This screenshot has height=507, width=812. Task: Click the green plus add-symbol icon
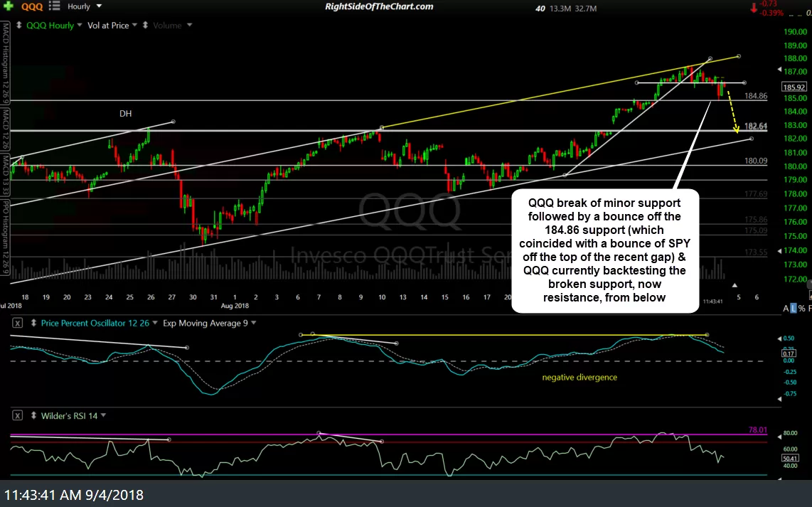[8, 6]
